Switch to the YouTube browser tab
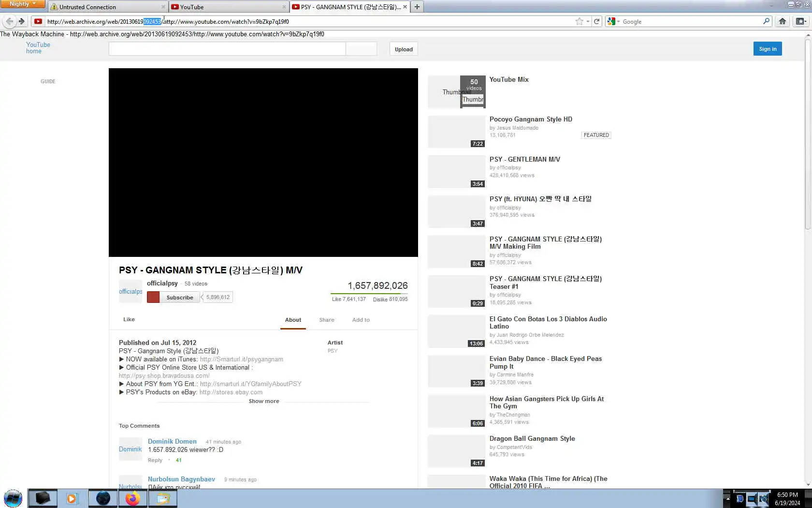The height and width of the screenshot is (508, 812). tap(228, 7)
